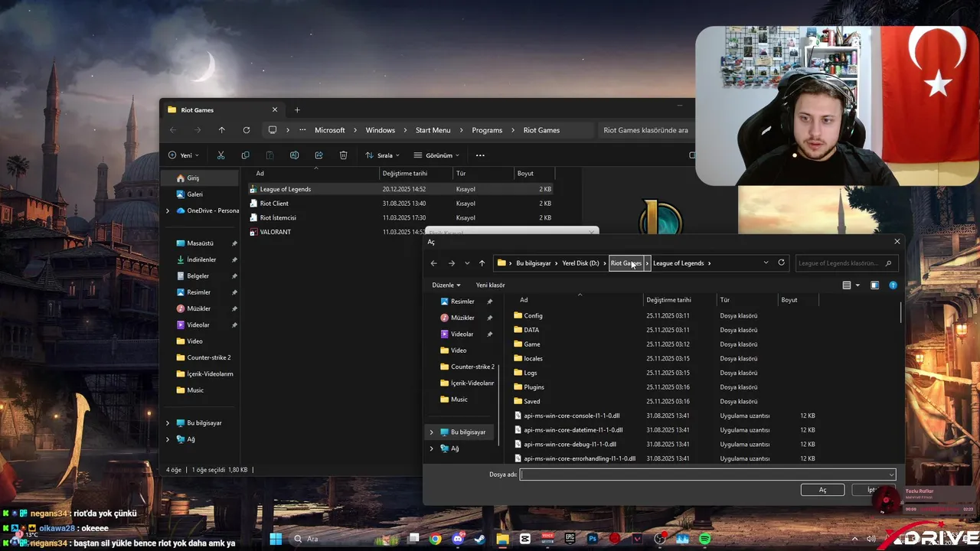This screenshot has height=551, width=980.
Task: Click Start Menu breadcrumb in Explorer address bar
Action: [x=433, y=130]
